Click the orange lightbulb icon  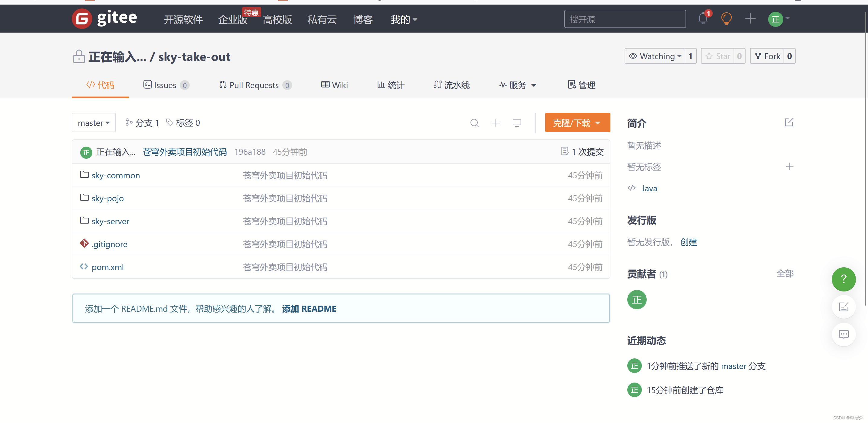tap(726, 18)
